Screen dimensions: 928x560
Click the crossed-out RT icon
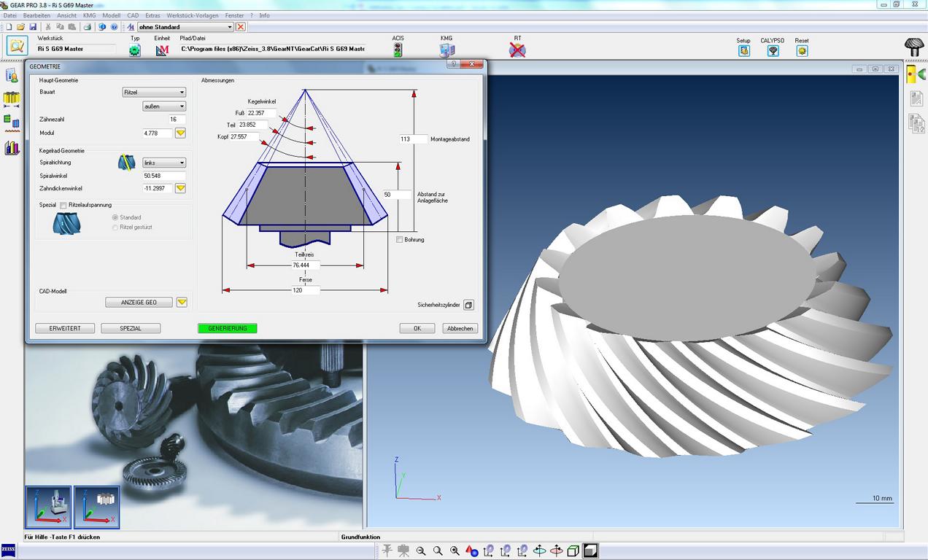pyautogui.click(x=517, y=50)
